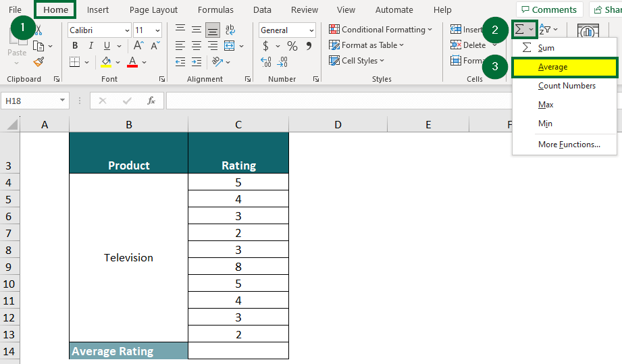Screen dimensions: 622x364
Task: Choose Average from the AutoSum menu
Action: point(552,67)
